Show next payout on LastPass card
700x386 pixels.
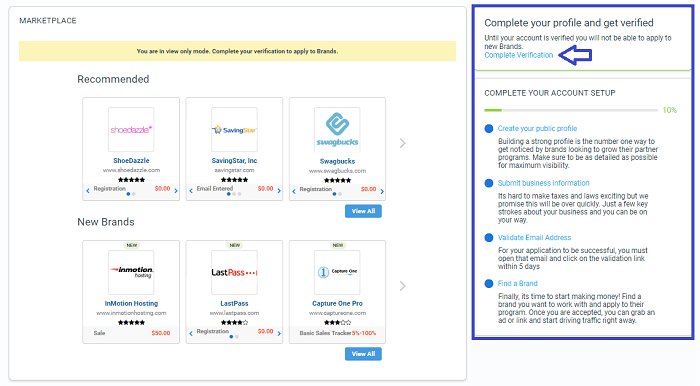(x=279, y=333)
